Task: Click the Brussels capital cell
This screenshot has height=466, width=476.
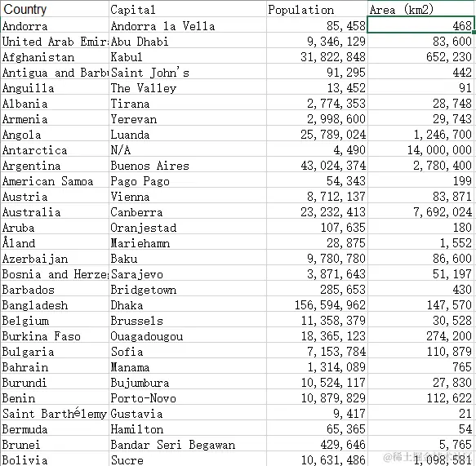Action: 188,319
